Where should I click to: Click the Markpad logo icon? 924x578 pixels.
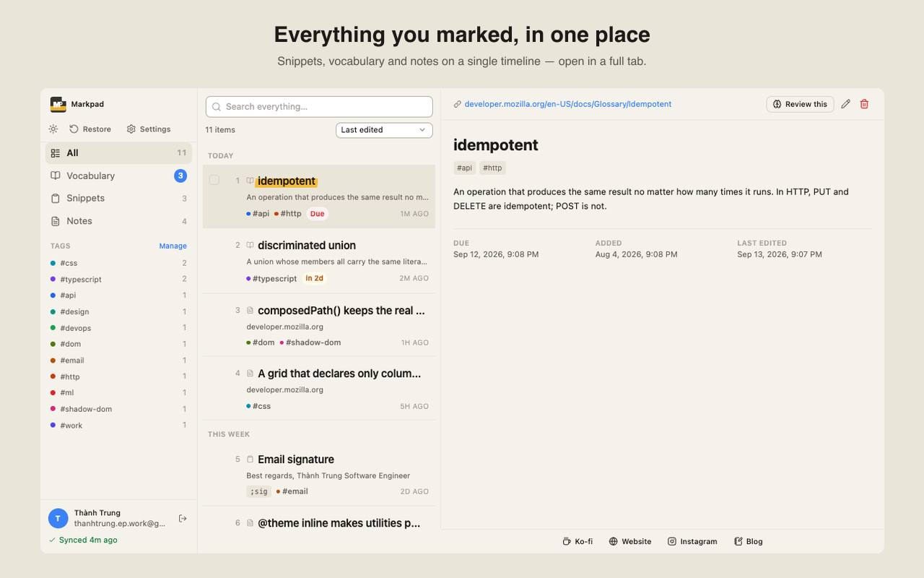pyautogui.click(x=58, y=104)
